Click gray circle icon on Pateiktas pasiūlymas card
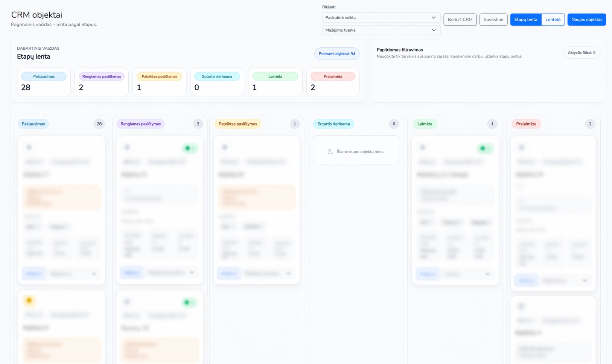This screenshot has height=364, width=612. (x=225, y=148)
